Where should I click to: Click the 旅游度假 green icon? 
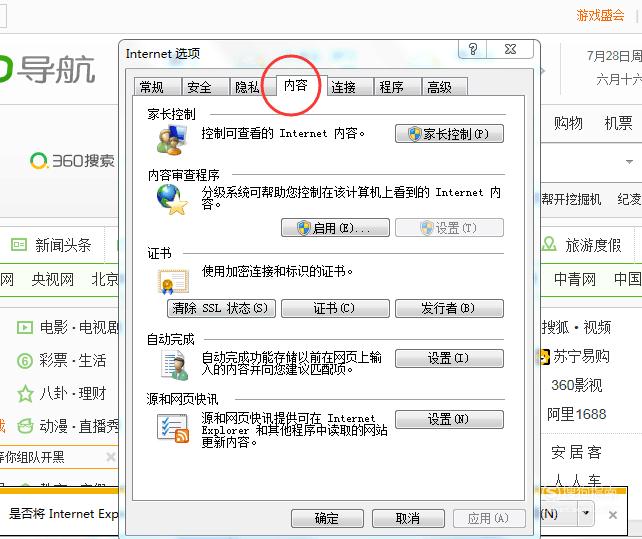tap(549, 244)
